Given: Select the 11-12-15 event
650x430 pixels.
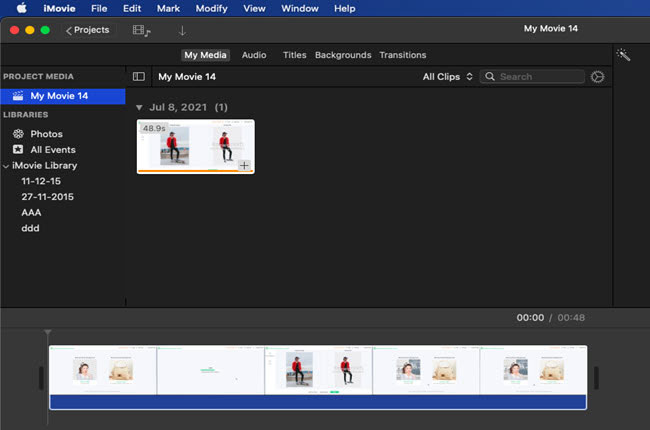Looking at the screenshot, I should 41,181.
